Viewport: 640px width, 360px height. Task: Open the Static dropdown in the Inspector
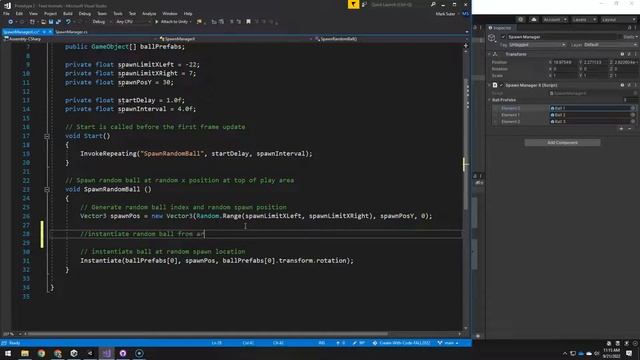[631, 37]
